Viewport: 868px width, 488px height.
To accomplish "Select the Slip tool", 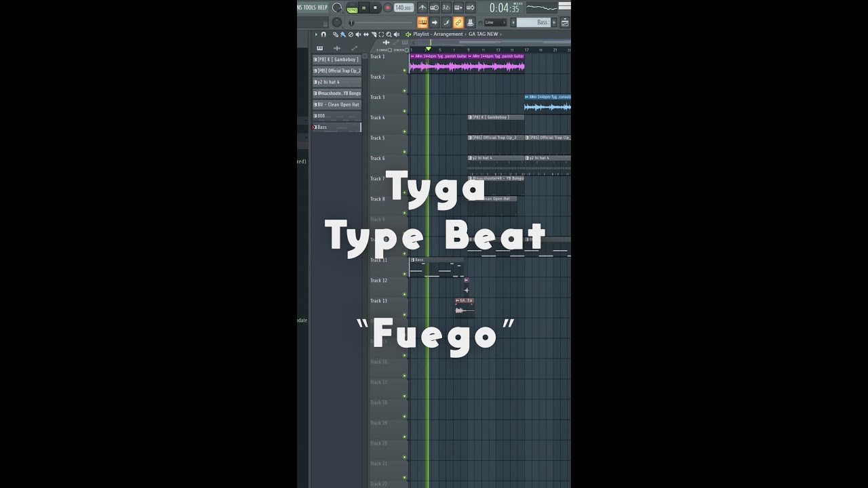I will tap(366, 34).
